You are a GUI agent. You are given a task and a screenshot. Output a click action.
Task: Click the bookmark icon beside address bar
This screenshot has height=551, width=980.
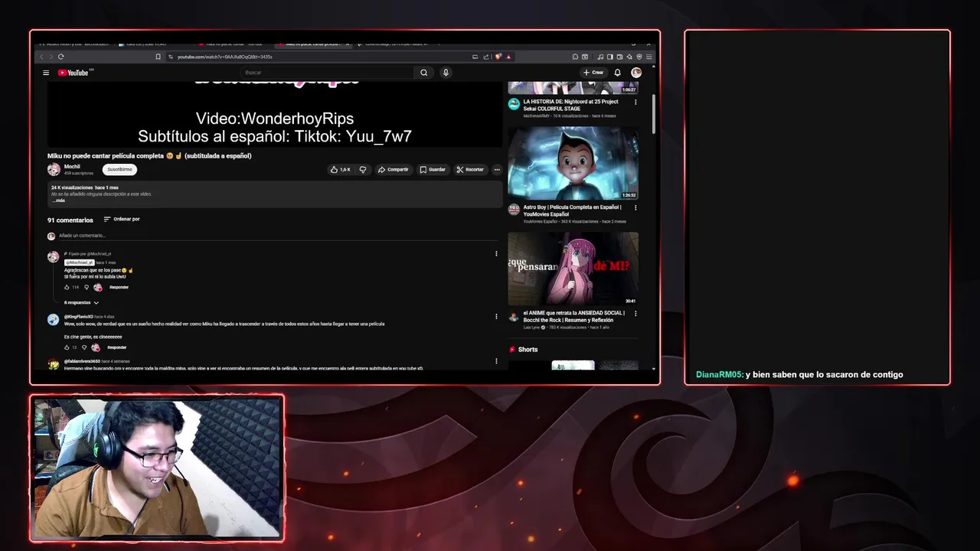[x=158, y=57]
